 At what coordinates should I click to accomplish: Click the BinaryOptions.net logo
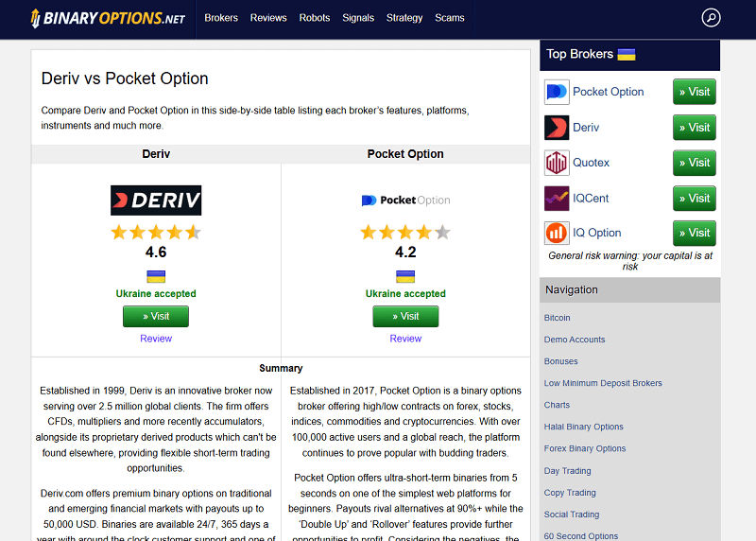(108, 18)
